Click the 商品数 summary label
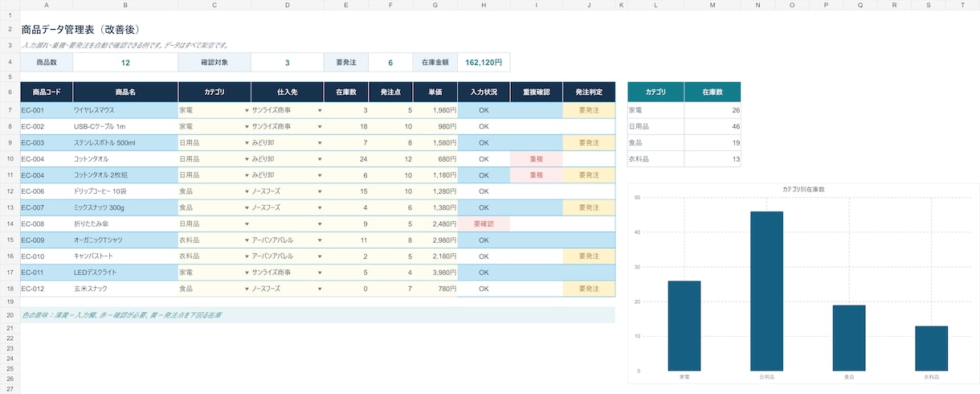The width and height of the screenshot is (980, 394). click(47, 62)
